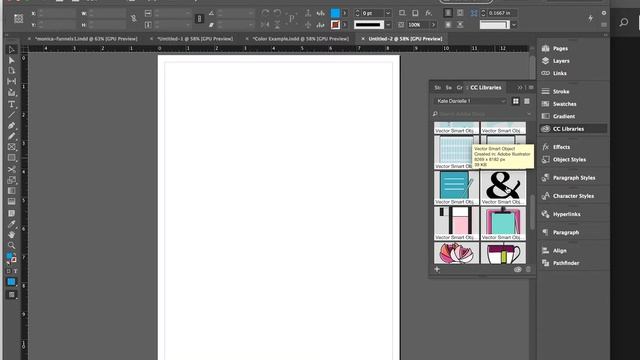Image resolution: width=640 pixels, height=360 pixels.
Task: Select the Pen tool
Action: pos(11,126)
